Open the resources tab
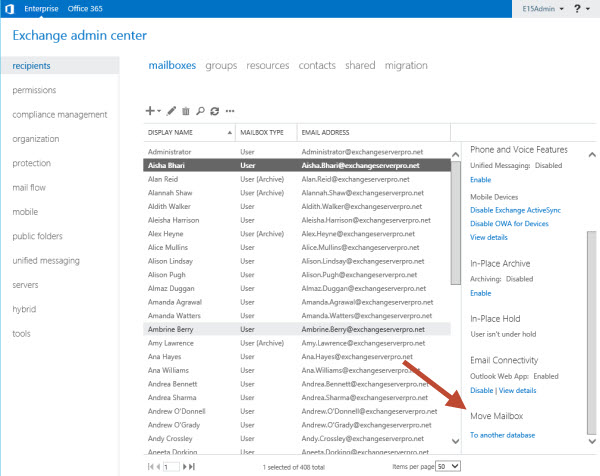 (268, 65)
